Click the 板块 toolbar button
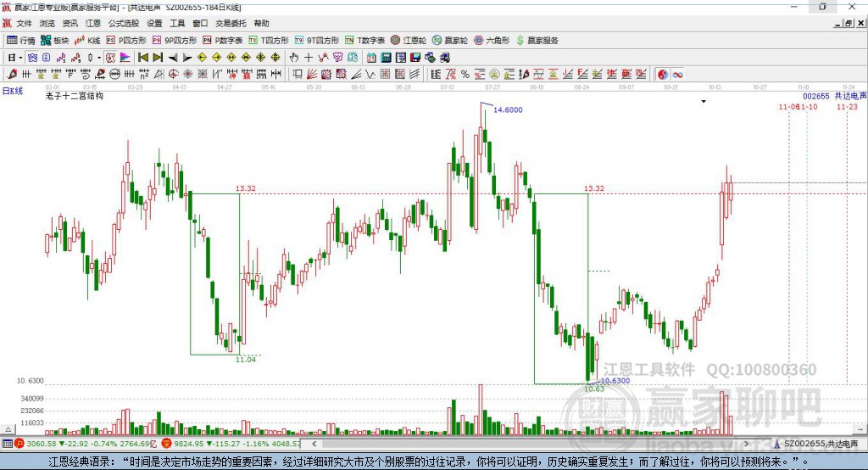868x470 pixels. (x=55, y=41)
